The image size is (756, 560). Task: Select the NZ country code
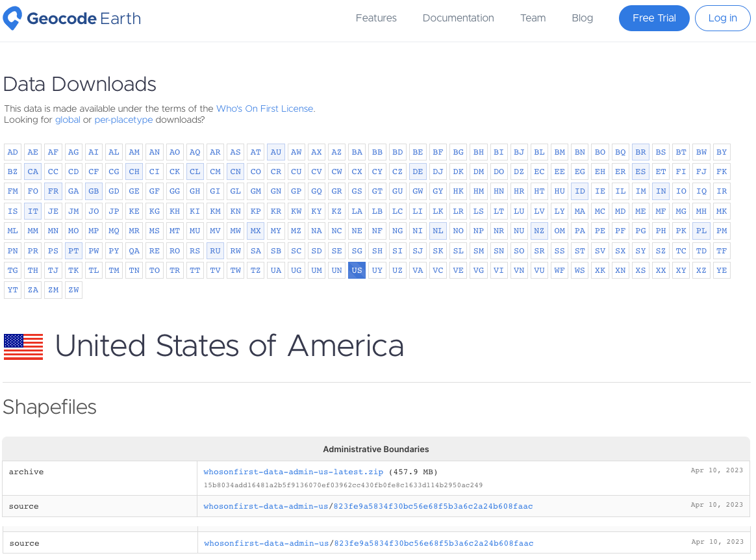[x=539, y=231]
